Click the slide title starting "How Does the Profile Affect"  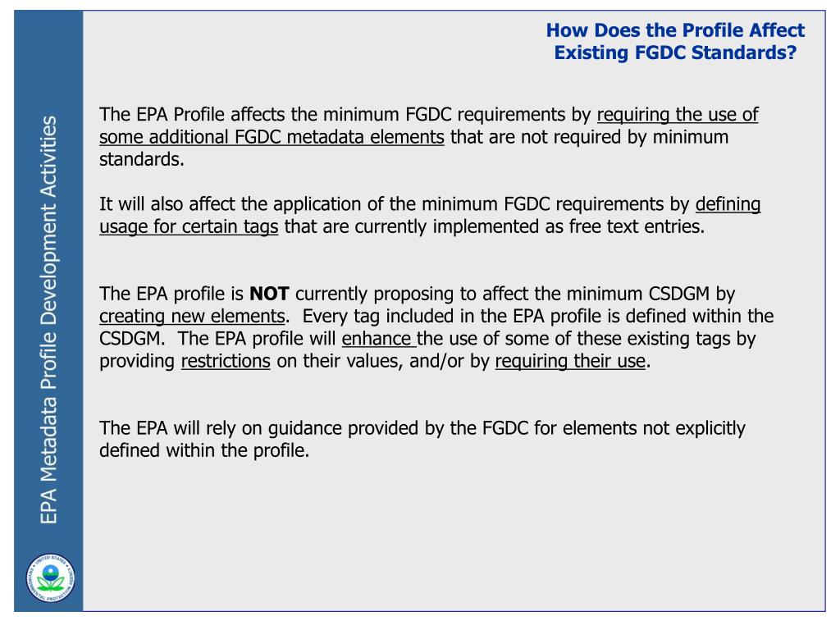(675, 31)
